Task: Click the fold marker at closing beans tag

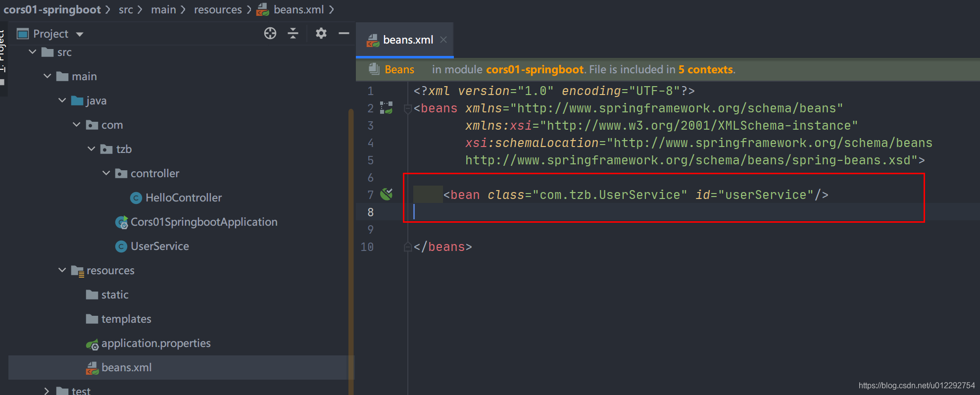Action: click(x=408, y=247)
